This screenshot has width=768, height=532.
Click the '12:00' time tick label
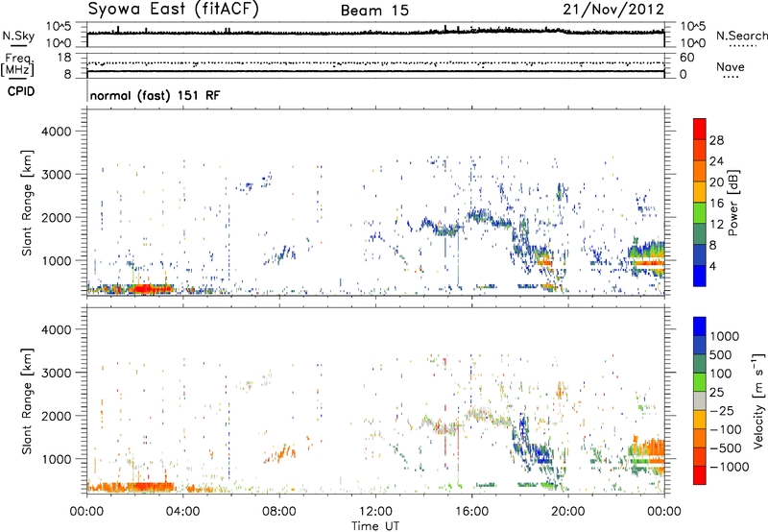coord(375,512)
